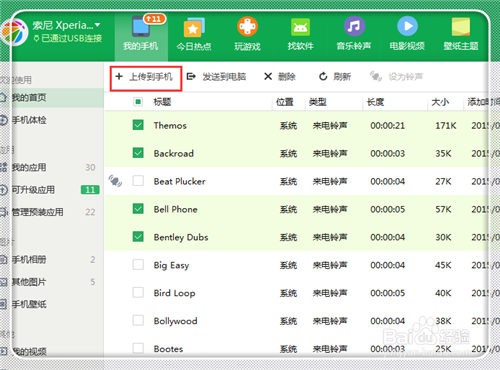Check the Beat Plucker checkbox

click(x=138, y=181)
